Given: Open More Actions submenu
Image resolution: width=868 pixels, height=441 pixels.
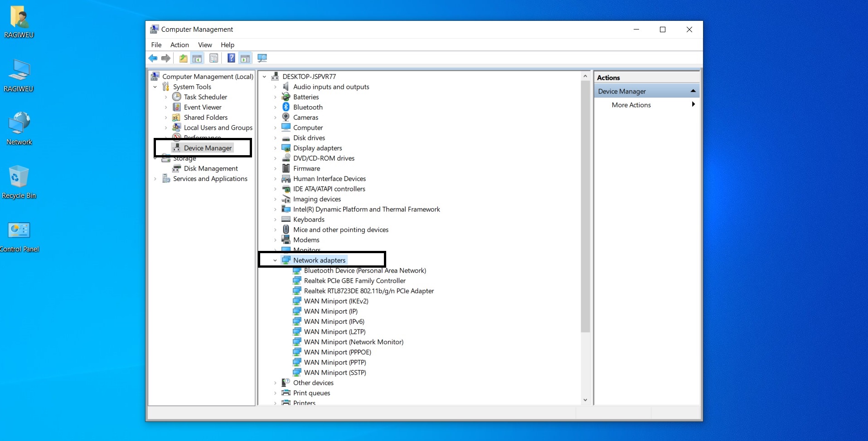Looking at the screenshot, I should [631, 105].
